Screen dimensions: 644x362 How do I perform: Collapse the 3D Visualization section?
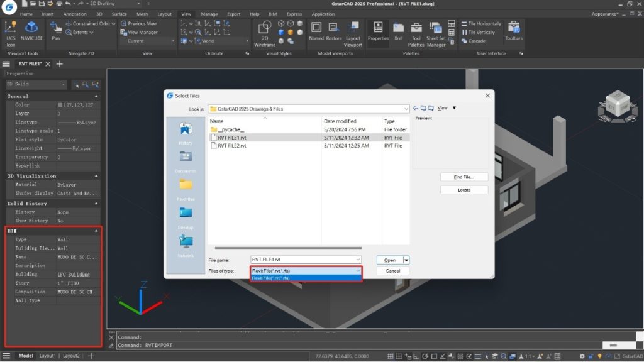(x=97, y=176)
